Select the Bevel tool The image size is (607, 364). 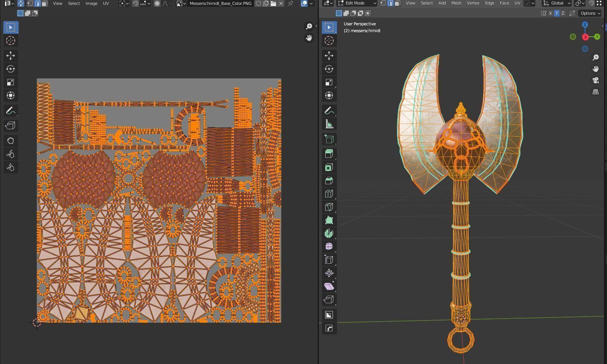click(x=329, y=180)
